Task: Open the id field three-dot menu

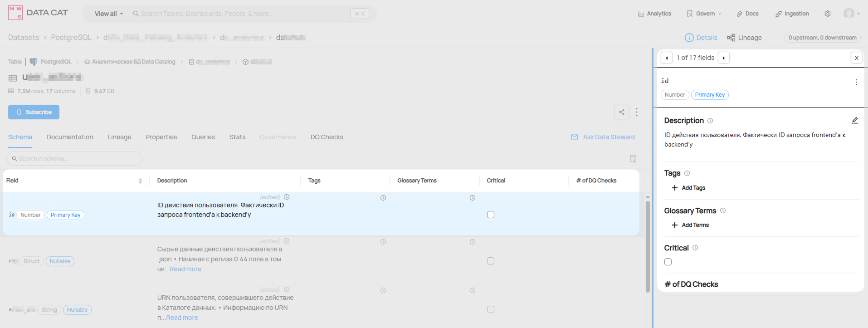Action: click(x=856, y=82)
